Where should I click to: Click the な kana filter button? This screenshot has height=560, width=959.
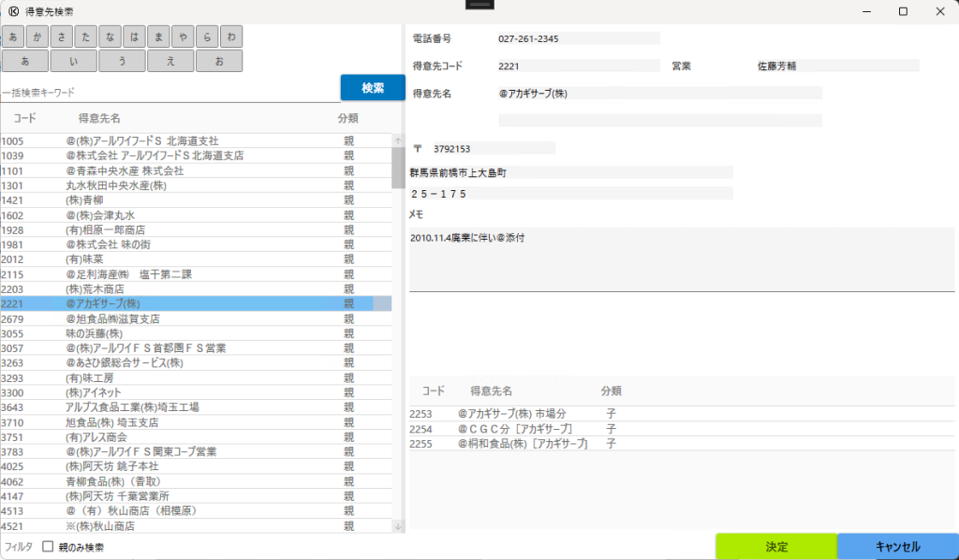coord(110,37)
